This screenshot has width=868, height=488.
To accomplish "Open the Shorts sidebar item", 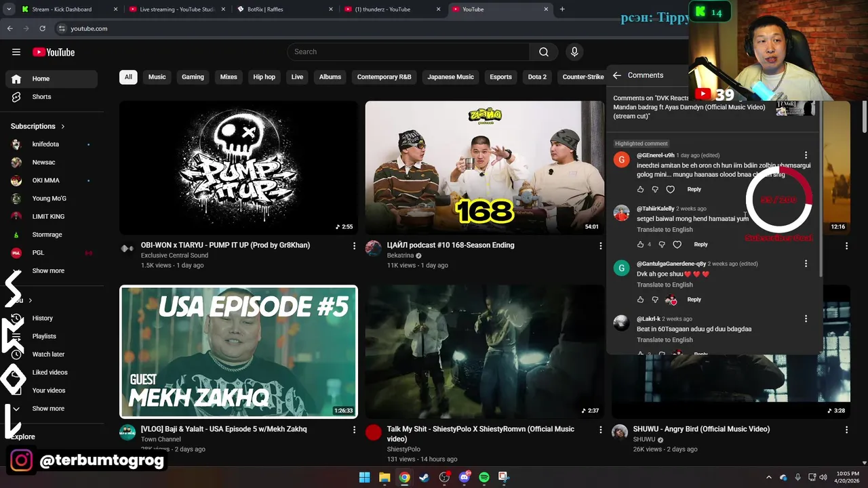I will 52,97.
